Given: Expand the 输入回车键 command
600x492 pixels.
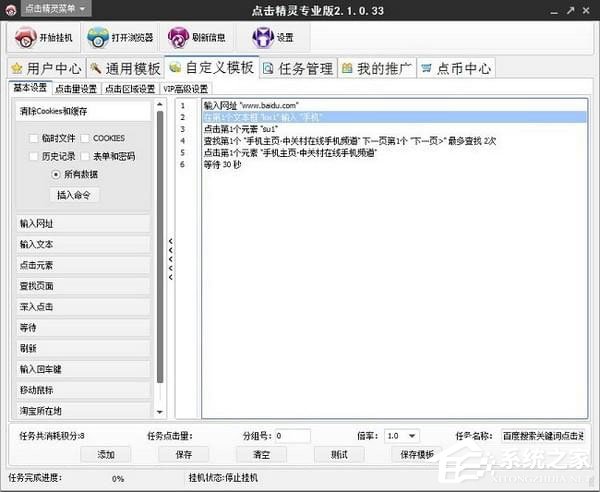Looking at the screenshot, I should click(x=83, y=369).
